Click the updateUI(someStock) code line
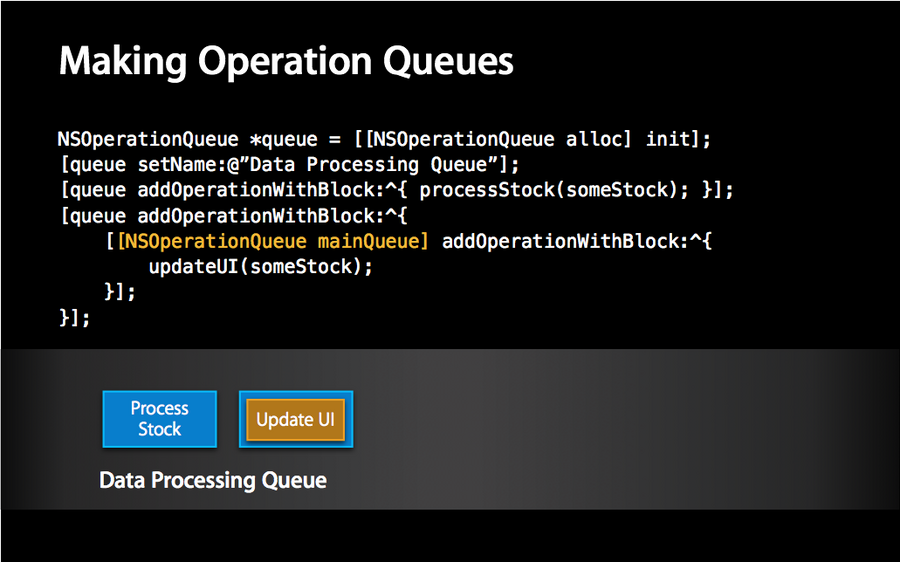Image resolution: width=900 pixels, height=562 pixels. coord(261,267)
